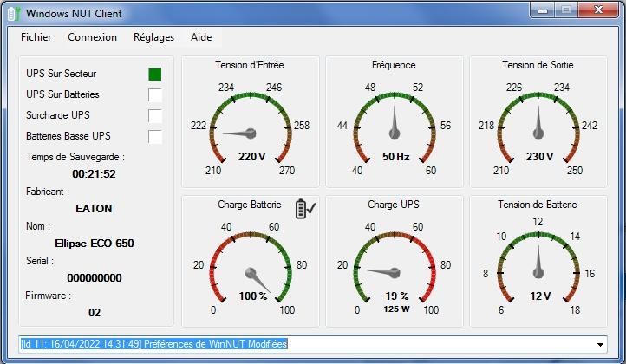Click the 50 Hz frequency value
This screenshot has height=364, width=626.
click(395, 157)
